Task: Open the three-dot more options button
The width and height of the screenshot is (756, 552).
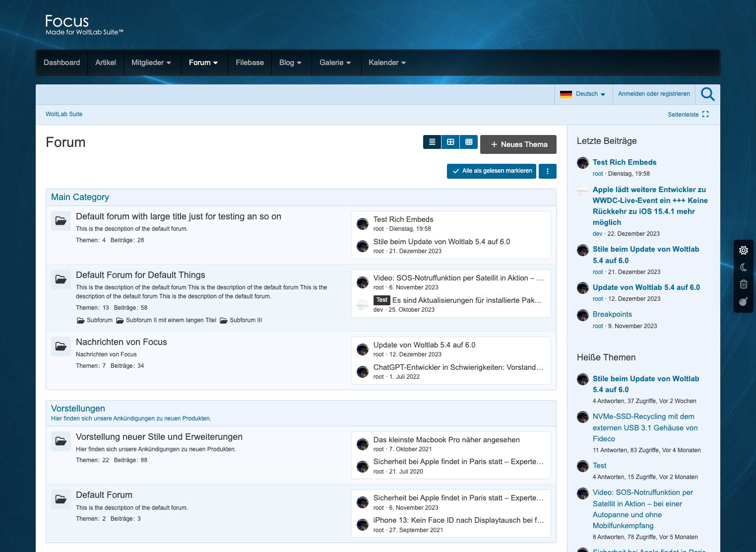Action: tap(547, 171)
